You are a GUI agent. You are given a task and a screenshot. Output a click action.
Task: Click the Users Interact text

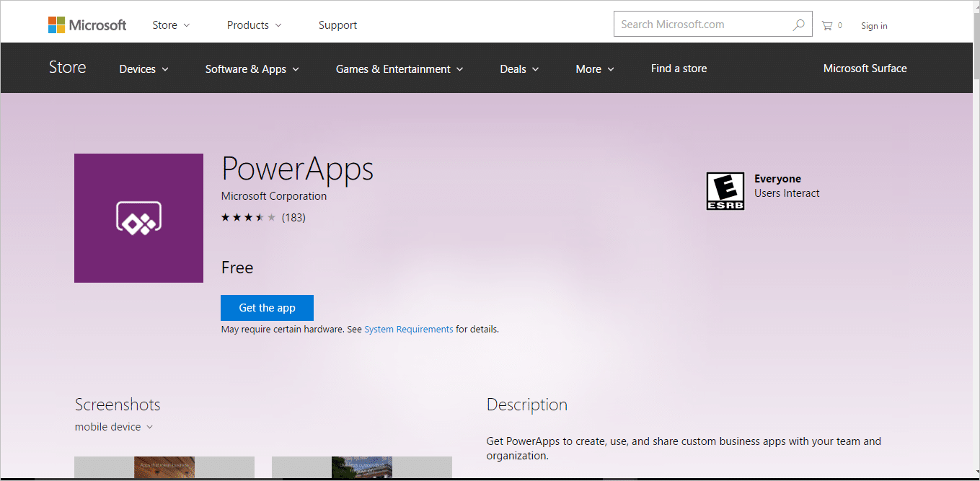pos(787,193)
